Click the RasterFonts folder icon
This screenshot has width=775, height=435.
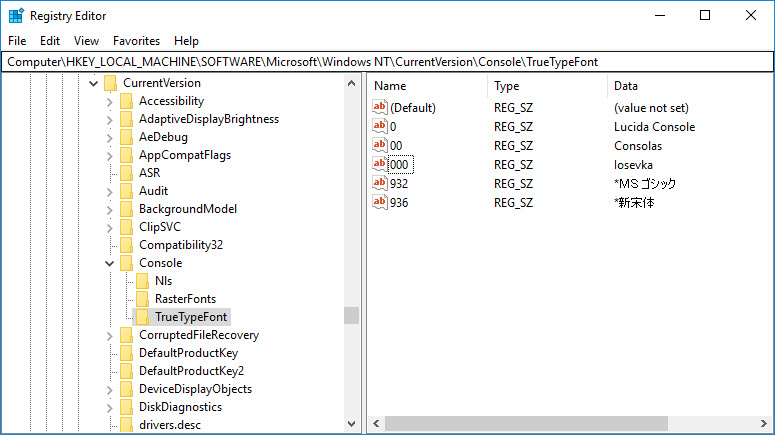(x=142, y=299)
